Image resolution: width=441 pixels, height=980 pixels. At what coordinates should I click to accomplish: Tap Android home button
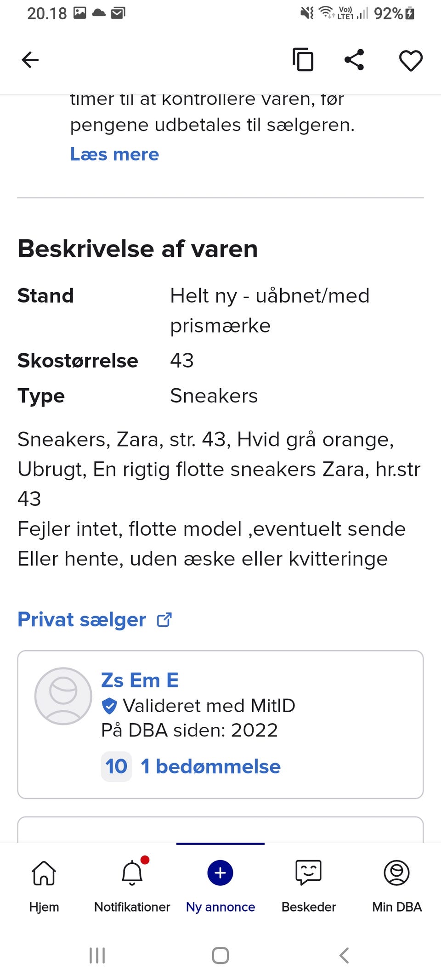220,955
